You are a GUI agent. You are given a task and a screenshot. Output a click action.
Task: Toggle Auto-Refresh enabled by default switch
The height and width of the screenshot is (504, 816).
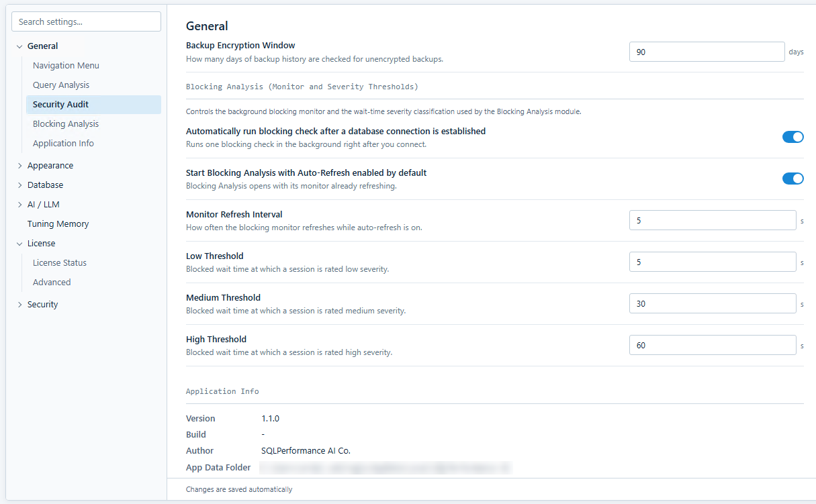[x=792, y=179]
